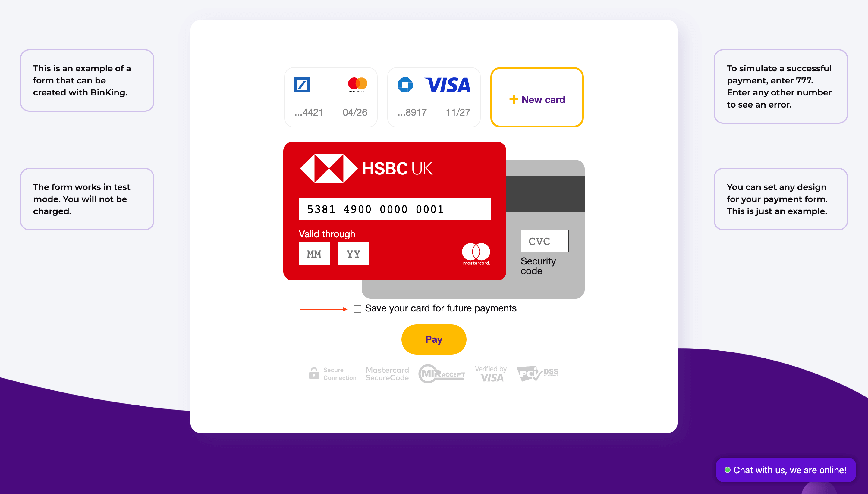Enter value in CVC security code field
The height and width of the screenshot is (494, 868).
(544, 241)
